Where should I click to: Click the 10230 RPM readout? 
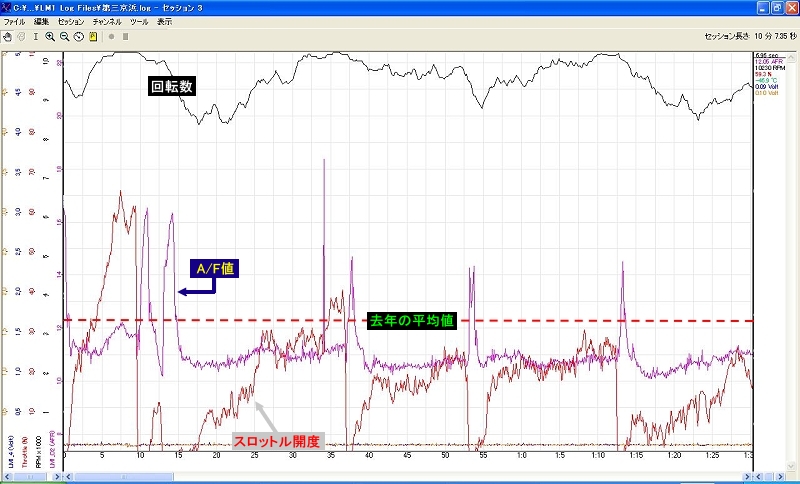point(769,67)
